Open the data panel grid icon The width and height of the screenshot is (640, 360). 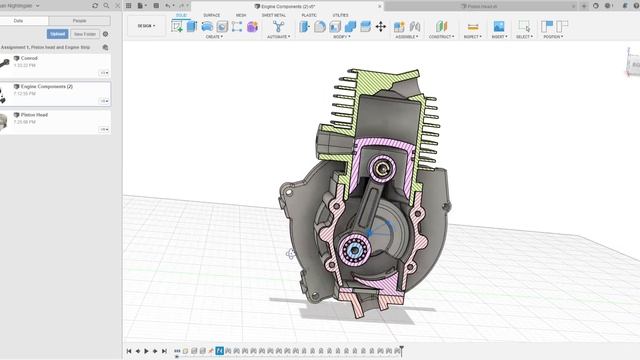coord(129,6)
